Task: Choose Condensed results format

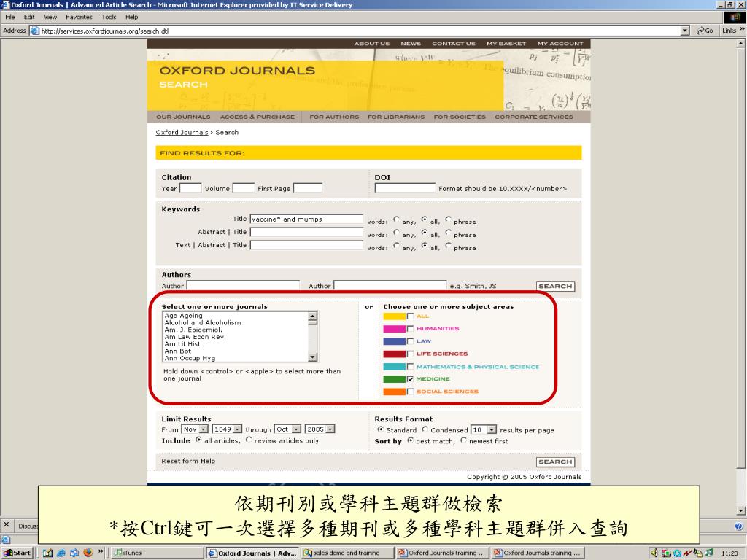Action: [x=425, y=429]
